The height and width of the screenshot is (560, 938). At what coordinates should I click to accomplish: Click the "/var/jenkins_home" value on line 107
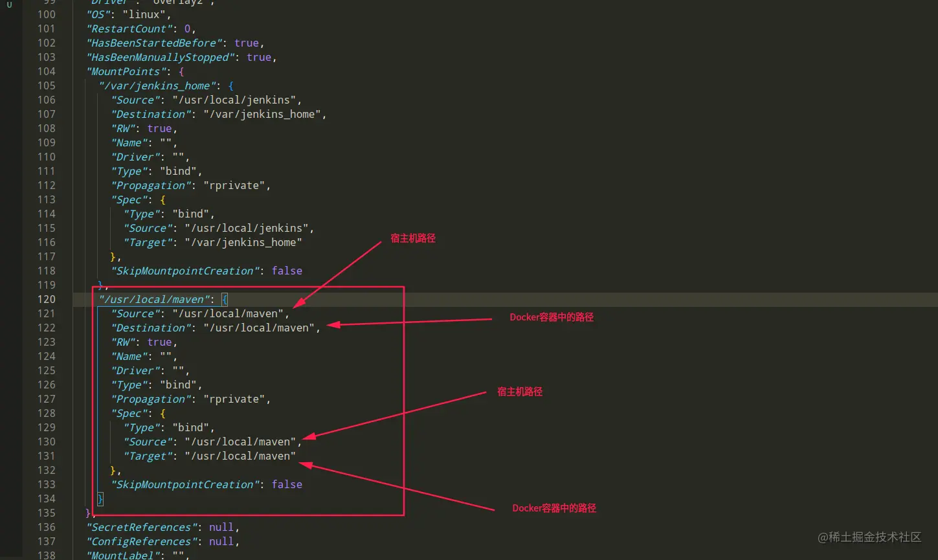[x=262, y=114]
